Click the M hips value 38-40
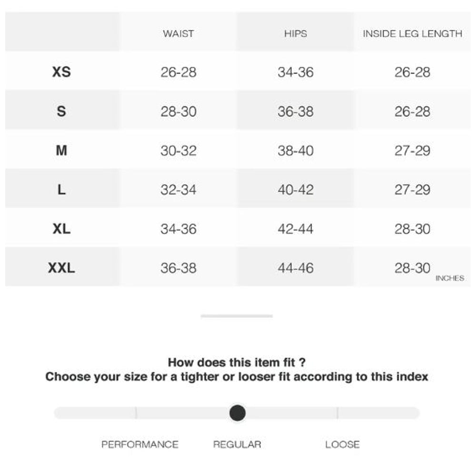Screen dimensions: 476x476 click(x=296, y=151)
